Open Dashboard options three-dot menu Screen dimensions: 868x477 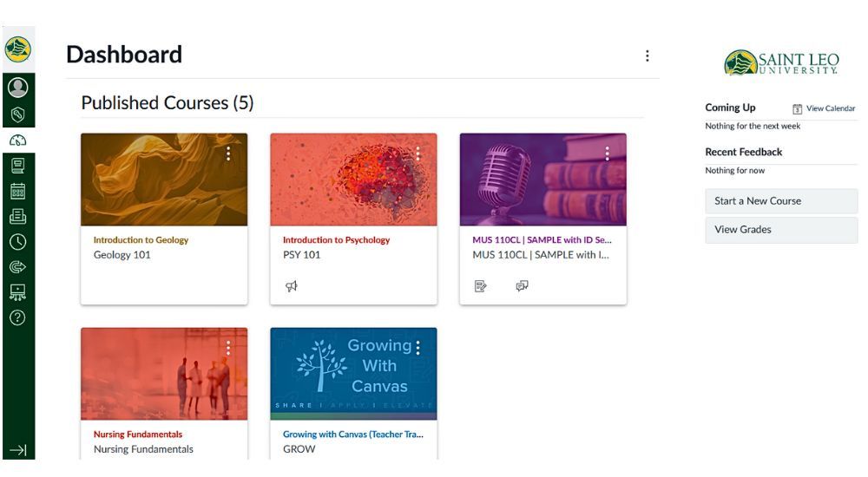(x=647, y=56)
